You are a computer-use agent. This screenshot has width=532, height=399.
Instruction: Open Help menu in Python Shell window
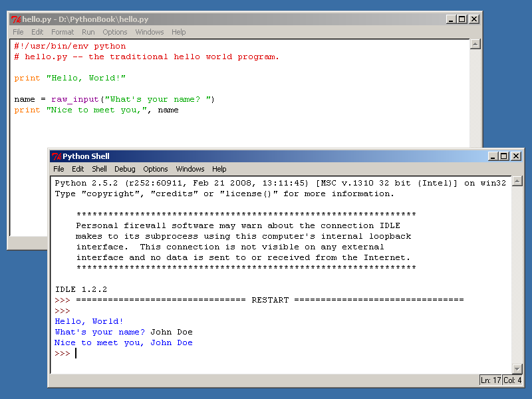[219, 169]
